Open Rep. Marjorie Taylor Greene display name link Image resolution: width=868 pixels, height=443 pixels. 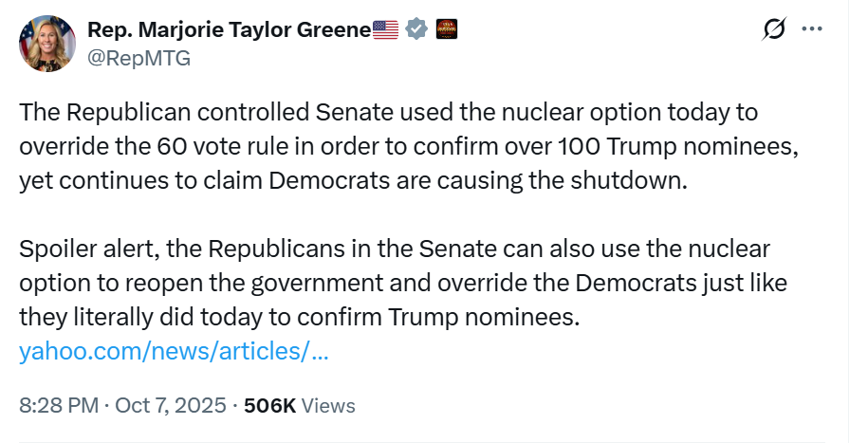tap(228, 29)
